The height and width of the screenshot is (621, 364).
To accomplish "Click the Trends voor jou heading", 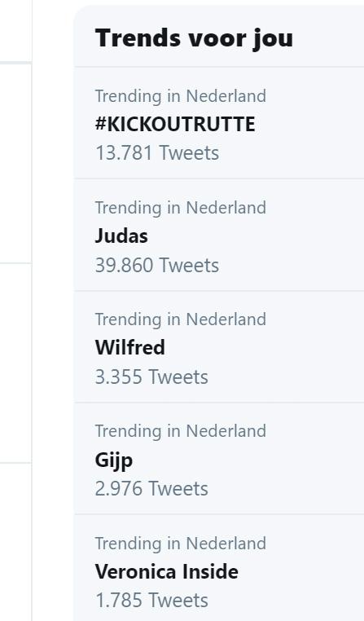I will click(194, 39).
